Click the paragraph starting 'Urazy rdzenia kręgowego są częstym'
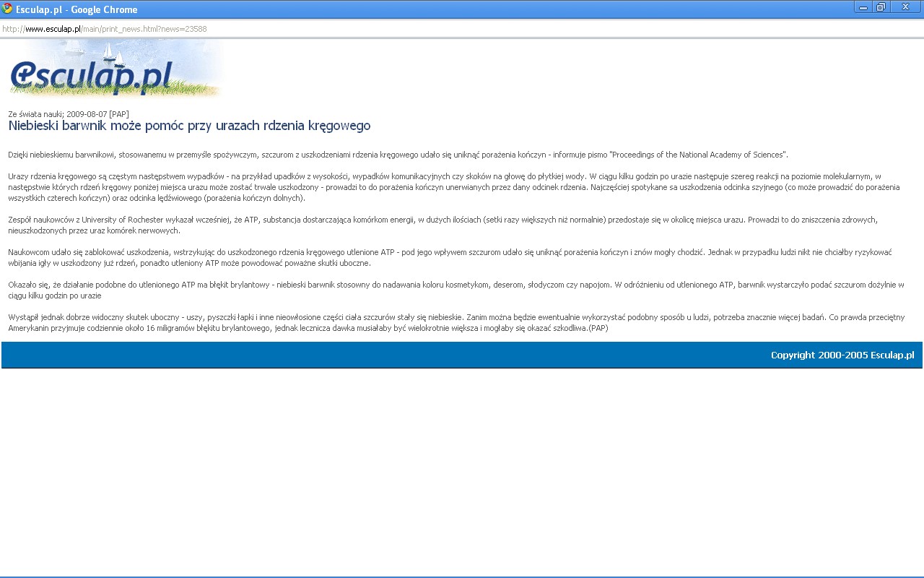Screen dimensions: 924x578 click(x=454, y=187)
